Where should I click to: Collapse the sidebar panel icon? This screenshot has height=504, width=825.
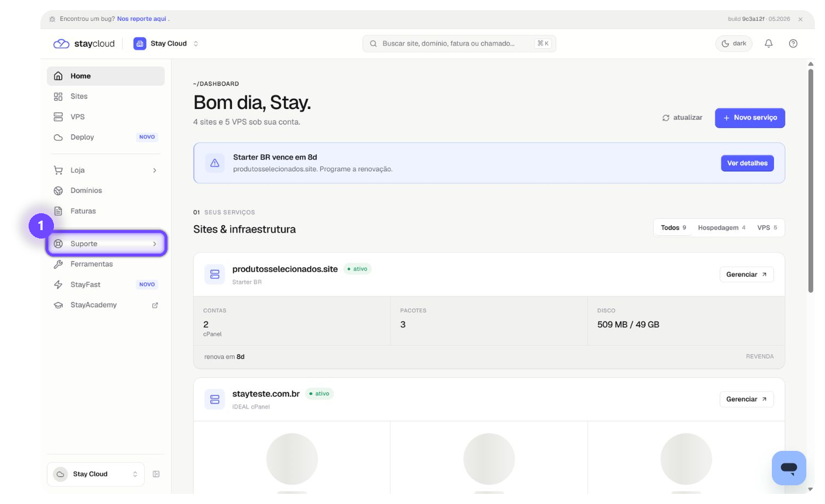click(156, 474)
